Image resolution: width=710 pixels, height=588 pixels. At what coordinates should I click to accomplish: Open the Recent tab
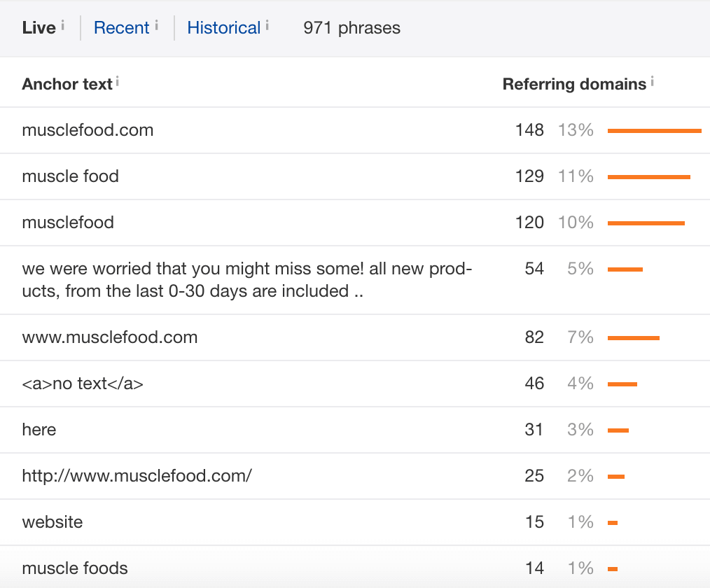pyautogui.click(x=121, y=27)
